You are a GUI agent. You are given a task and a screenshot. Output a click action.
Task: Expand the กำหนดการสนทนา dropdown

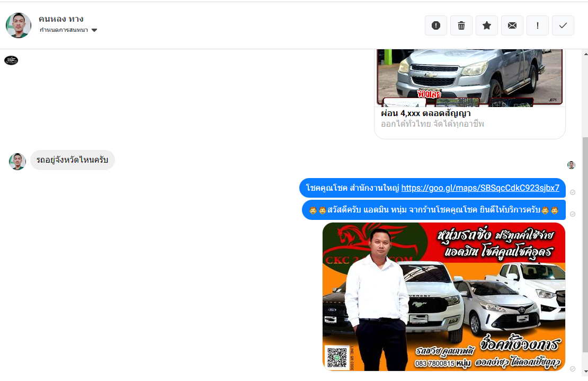click(x=94, y=30)
